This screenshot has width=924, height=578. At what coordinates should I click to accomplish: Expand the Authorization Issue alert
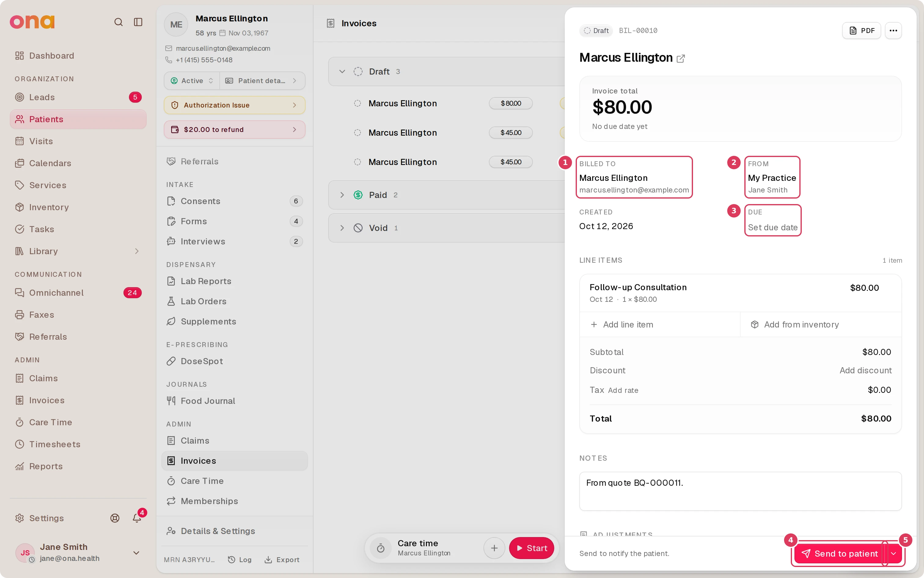[235, 105]
